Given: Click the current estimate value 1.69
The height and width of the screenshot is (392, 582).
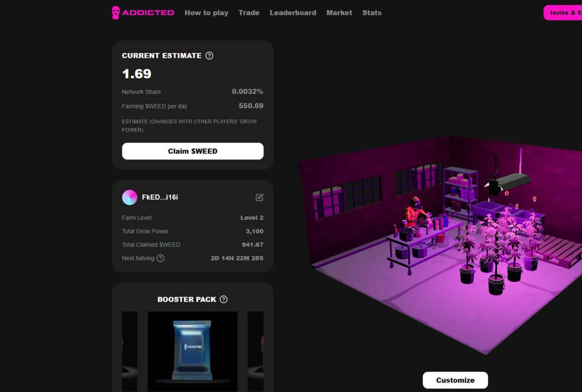Looking at the screenshot, I should tap(137, 74).
